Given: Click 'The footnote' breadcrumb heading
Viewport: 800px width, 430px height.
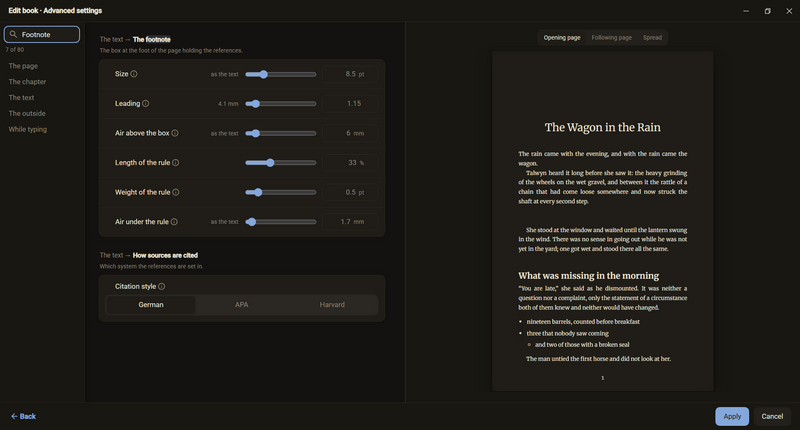Looking at the screenshot, I should coord(152,39).
